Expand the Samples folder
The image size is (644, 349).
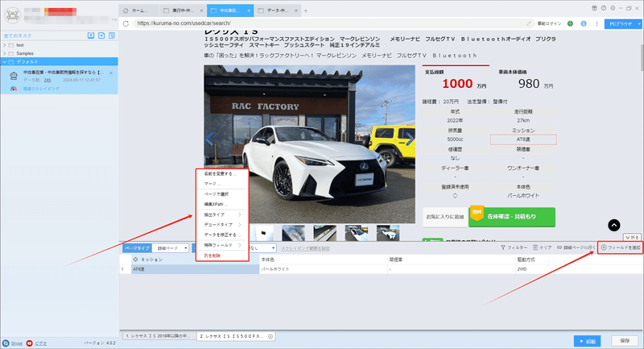pyautogui.click(x=5, y=53)
